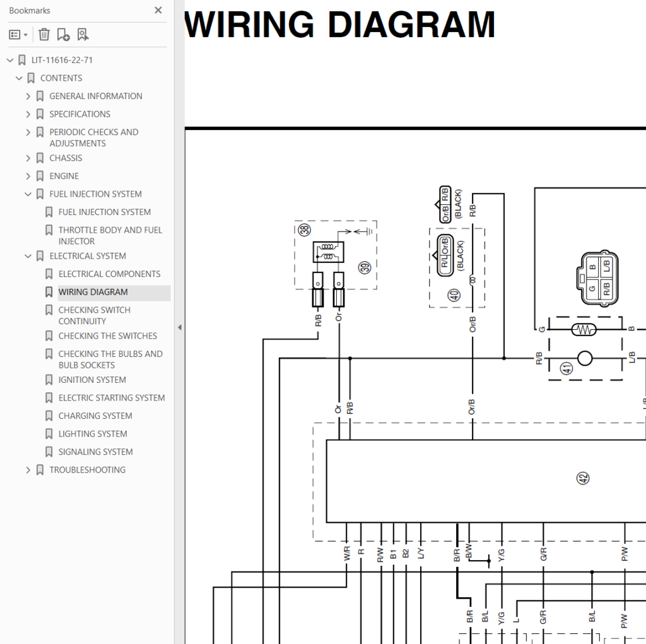Collapse the navigation pane with arrow handle
The image size is (646, 644).
tap(180, 327)
